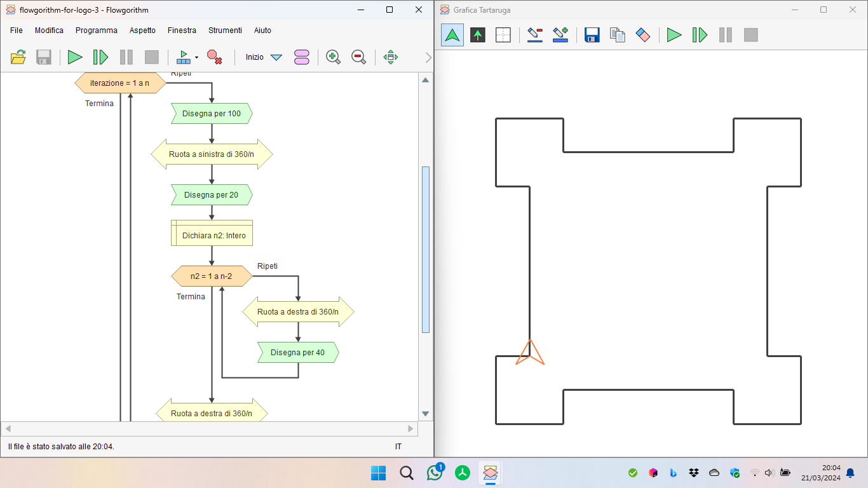Select the 'iterazione = 1 a n' loop shape
This screenshot has height=488, width=868.
click(x=120, y=83)
